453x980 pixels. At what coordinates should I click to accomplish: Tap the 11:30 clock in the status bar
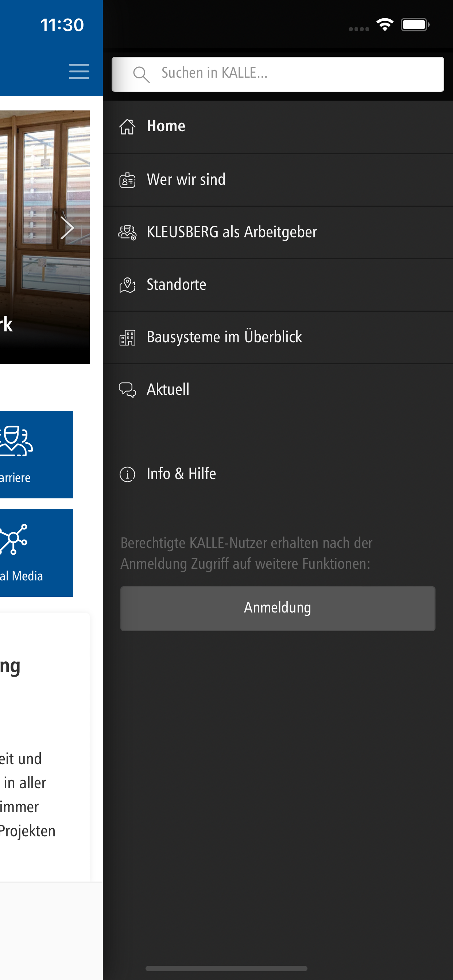pos(62,25)
